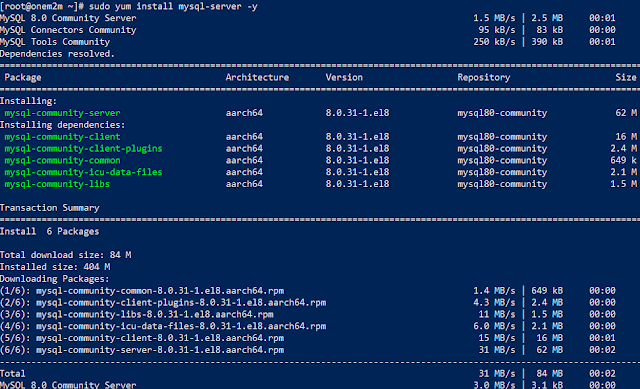Select the green 'mysql-community-server' package name

point(62,113)
